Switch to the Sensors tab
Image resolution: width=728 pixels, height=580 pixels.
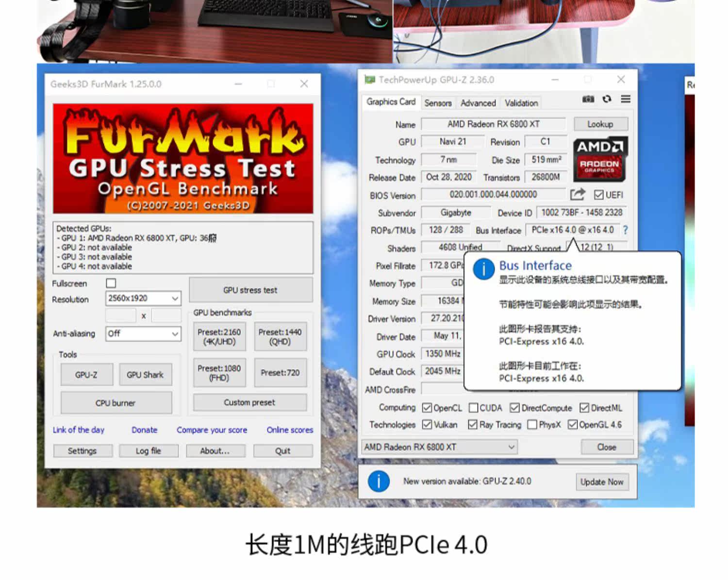(x=438, y=103)
